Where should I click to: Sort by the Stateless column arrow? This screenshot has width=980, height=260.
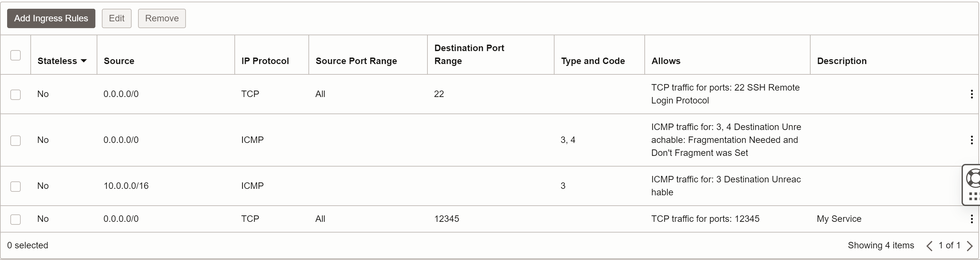[84, 61]
